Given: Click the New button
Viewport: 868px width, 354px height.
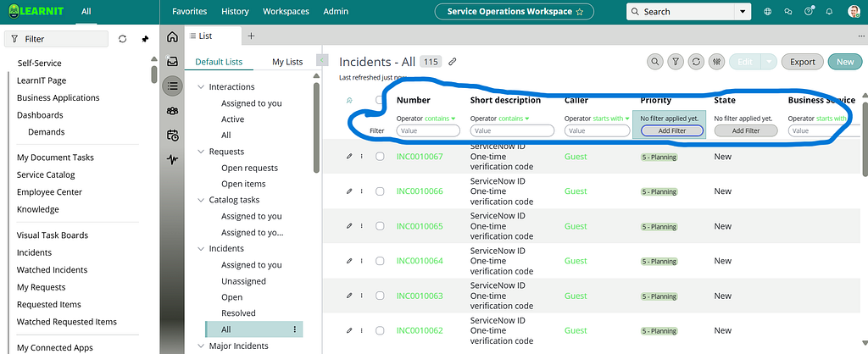Looking at the screenshot, I should point(845,62).
